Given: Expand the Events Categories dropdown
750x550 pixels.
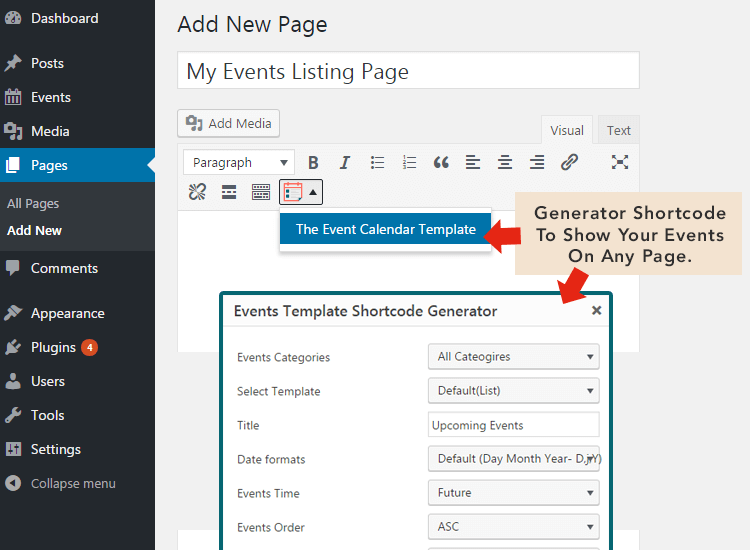Looking at the screenshot, I should [513, 357].
